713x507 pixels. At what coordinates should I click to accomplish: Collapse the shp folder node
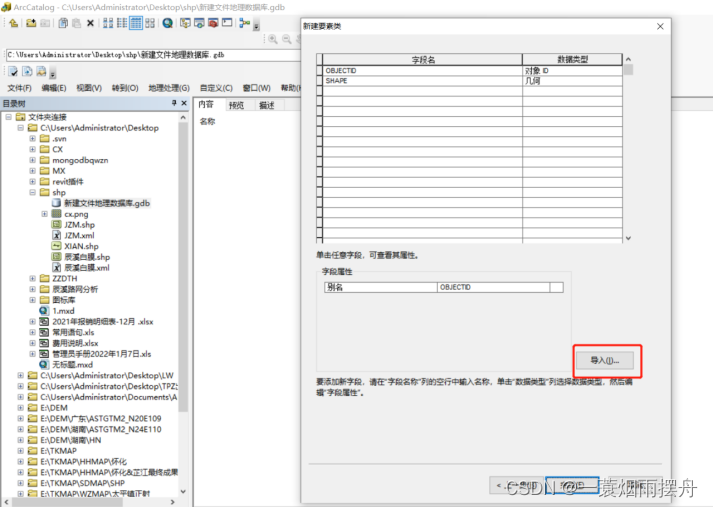pyautogui.click(x=32, y=192)
